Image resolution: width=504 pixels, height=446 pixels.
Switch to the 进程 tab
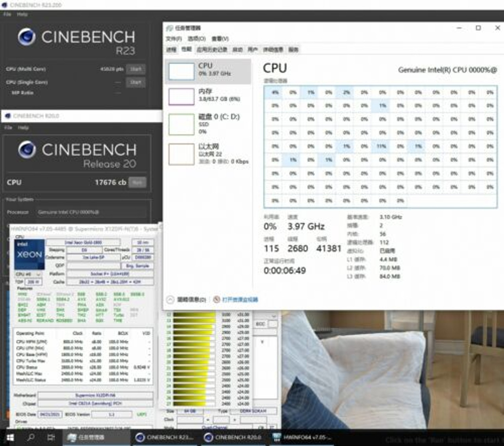tap(171, 50)
